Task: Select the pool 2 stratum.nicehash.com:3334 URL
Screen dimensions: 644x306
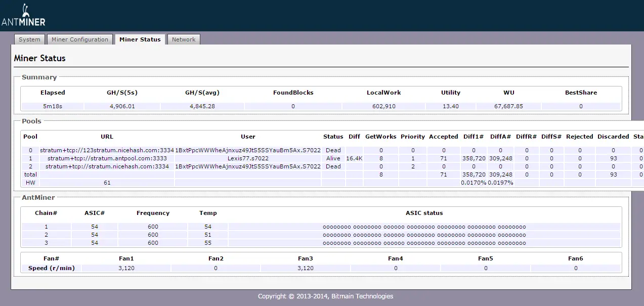Action: pos(107,166)
